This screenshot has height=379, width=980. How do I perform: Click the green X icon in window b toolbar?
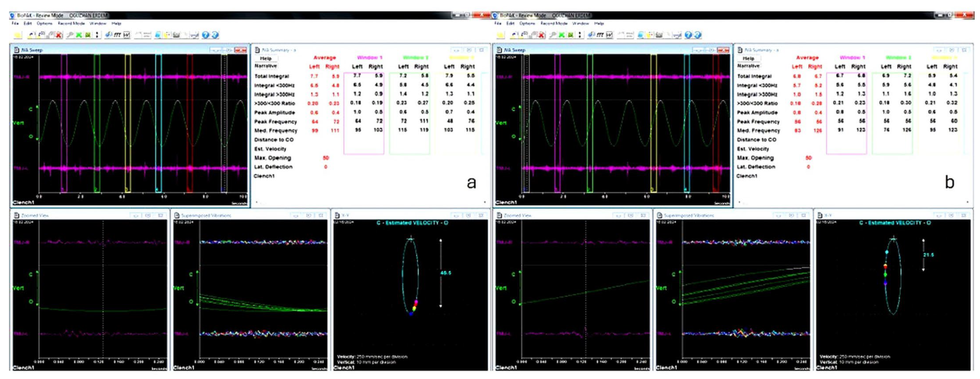point(561,35)
